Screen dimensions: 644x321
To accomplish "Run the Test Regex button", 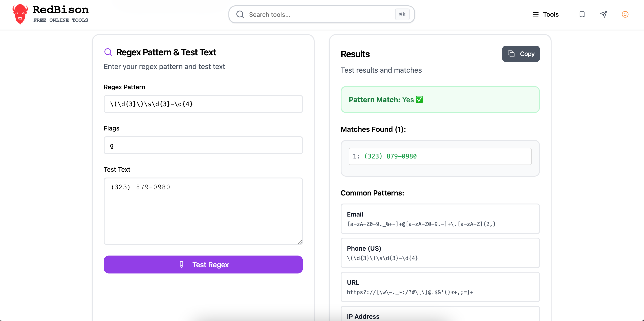I will pyautogui.click(x=203, y=264).
